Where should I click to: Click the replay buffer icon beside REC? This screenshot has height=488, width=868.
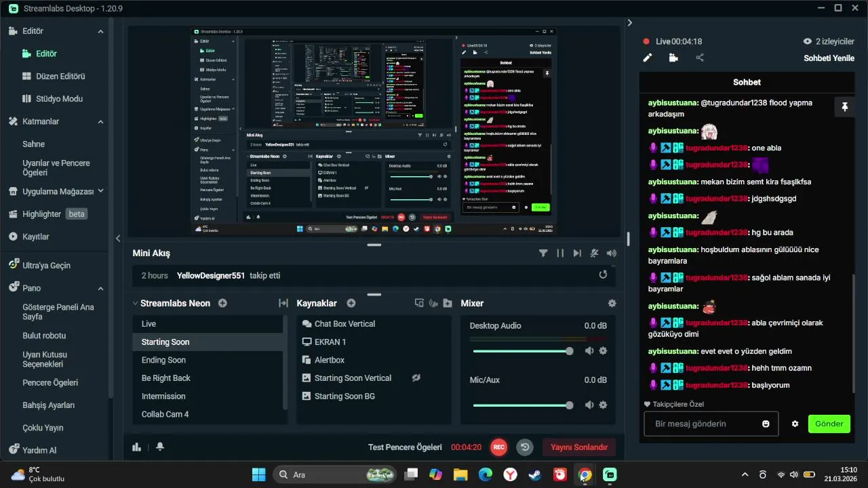coord(524,447)
